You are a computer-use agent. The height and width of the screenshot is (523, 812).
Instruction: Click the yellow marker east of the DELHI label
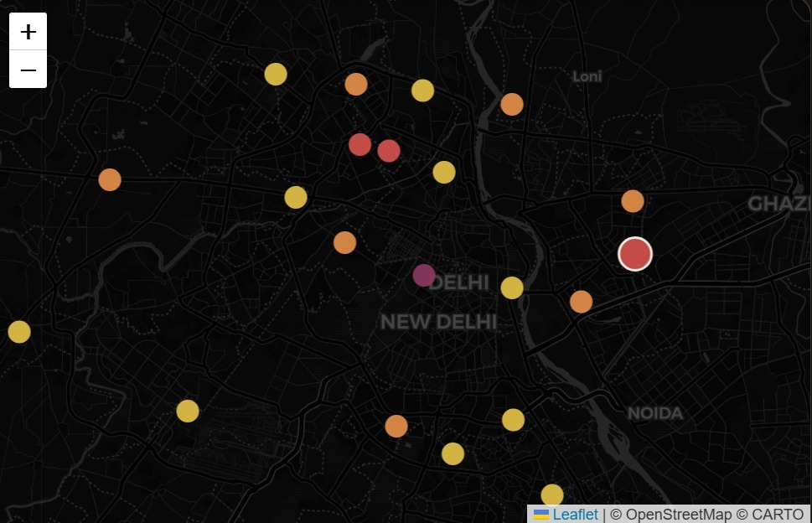[512, 288]
